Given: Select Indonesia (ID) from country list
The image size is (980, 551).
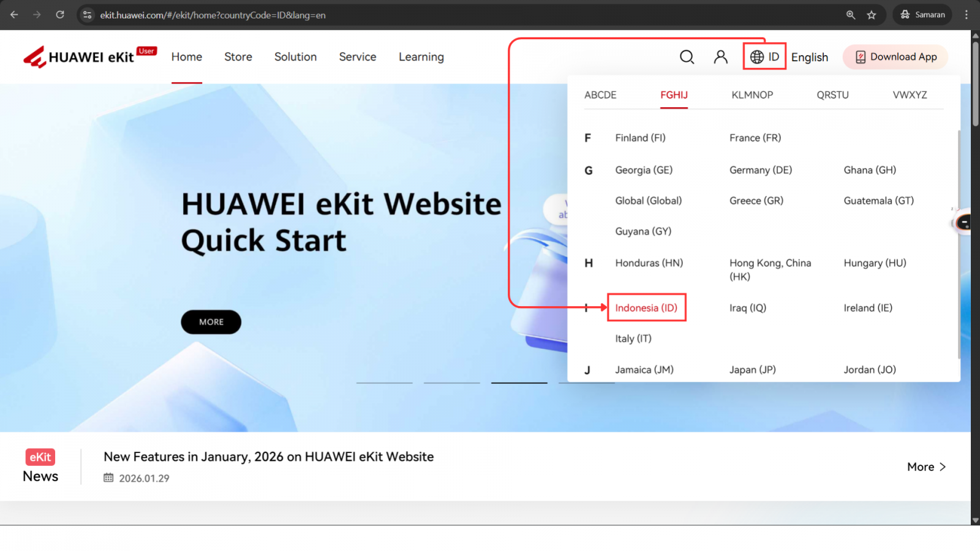Looking at the screenshot, I should tap(646, 308).
